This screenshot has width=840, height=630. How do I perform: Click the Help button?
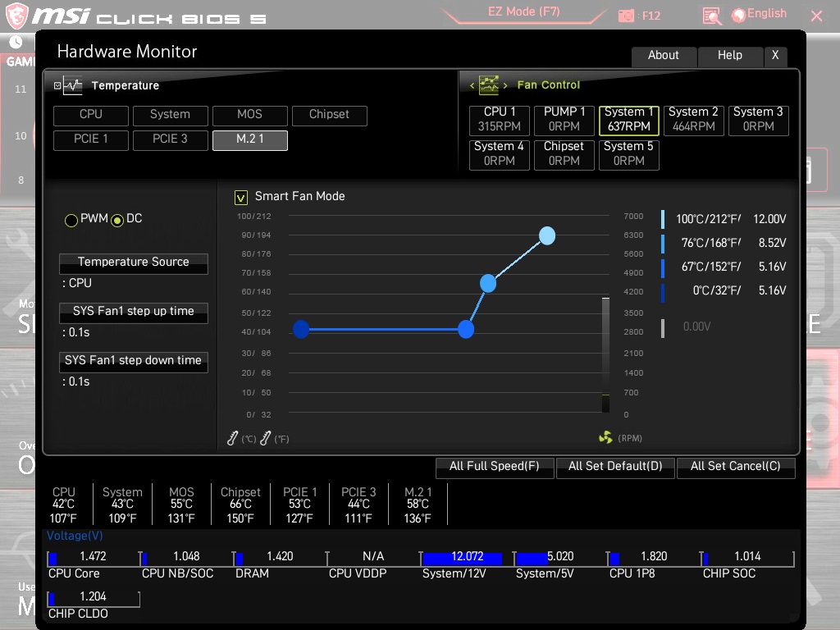730,56
